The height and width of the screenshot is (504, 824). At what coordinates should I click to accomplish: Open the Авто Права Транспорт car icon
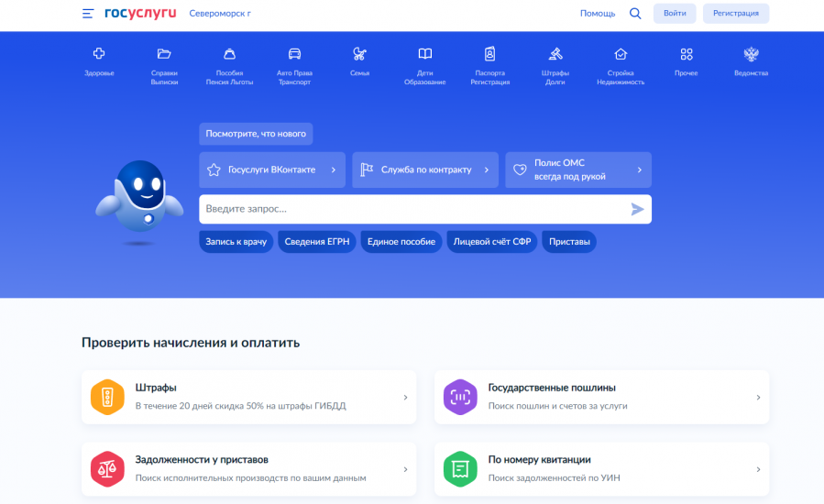click(294, 53)
